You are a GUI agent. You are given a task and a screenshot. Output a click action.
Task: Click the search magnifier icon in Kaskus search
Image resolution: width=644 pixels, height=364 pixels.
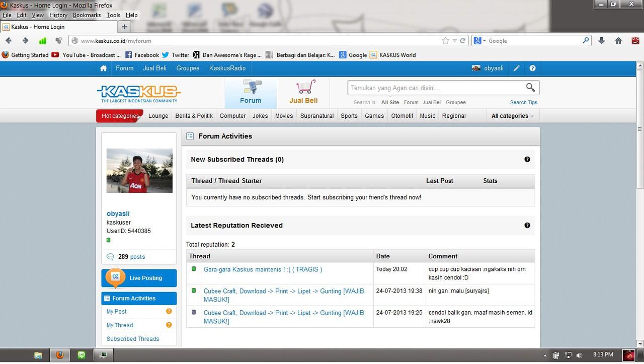[x=530, y=88]
